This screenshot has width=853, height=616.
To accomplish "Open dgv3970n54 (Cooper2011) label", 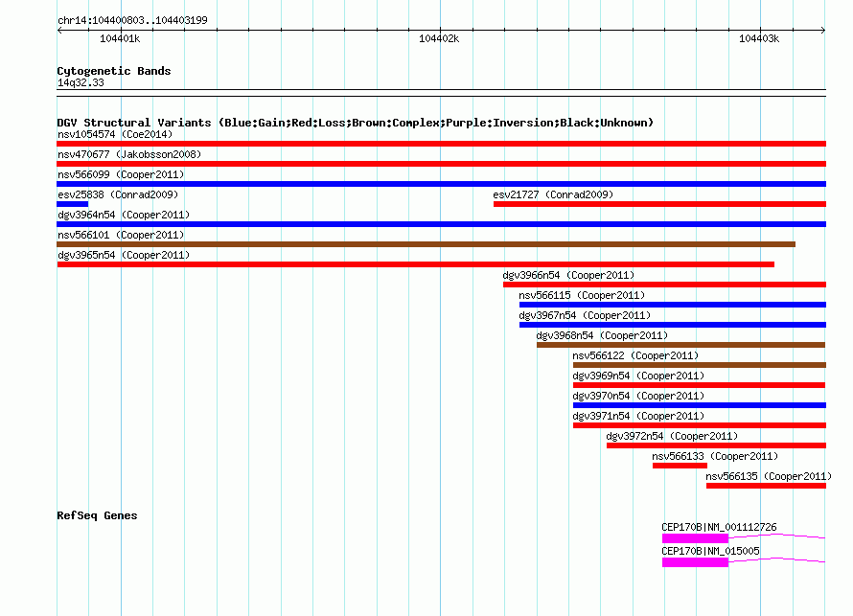I will tap(638, 396).
